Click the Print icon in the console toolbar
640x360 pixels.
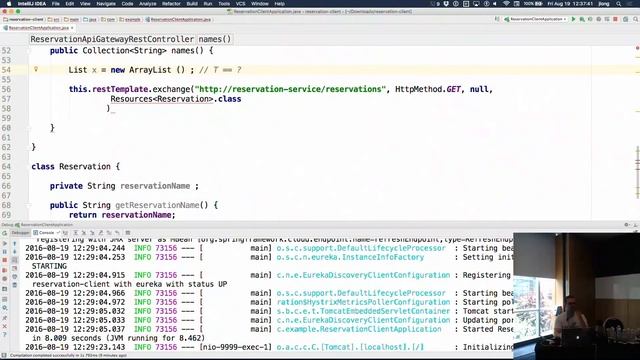(15, 276)
